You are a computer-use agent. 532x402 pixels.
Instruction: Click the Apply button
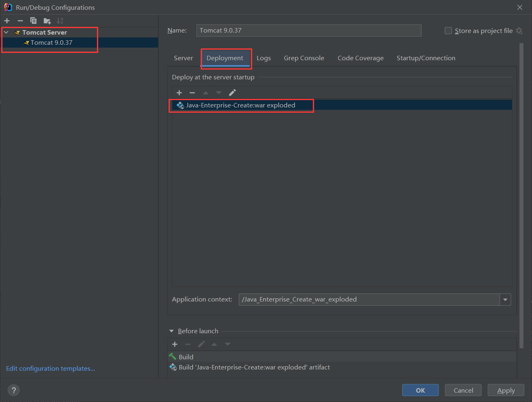point(506,390)
